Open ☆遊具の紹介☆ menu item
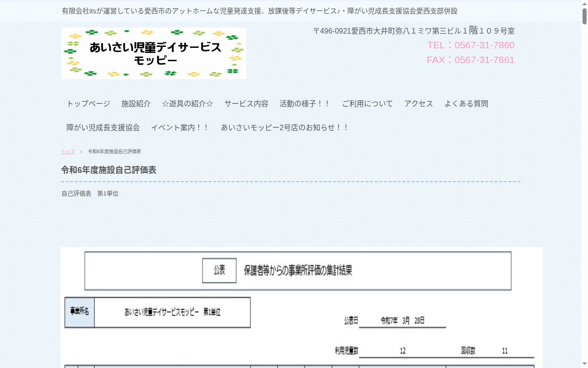The image size is (588, 368). point(187,104)
